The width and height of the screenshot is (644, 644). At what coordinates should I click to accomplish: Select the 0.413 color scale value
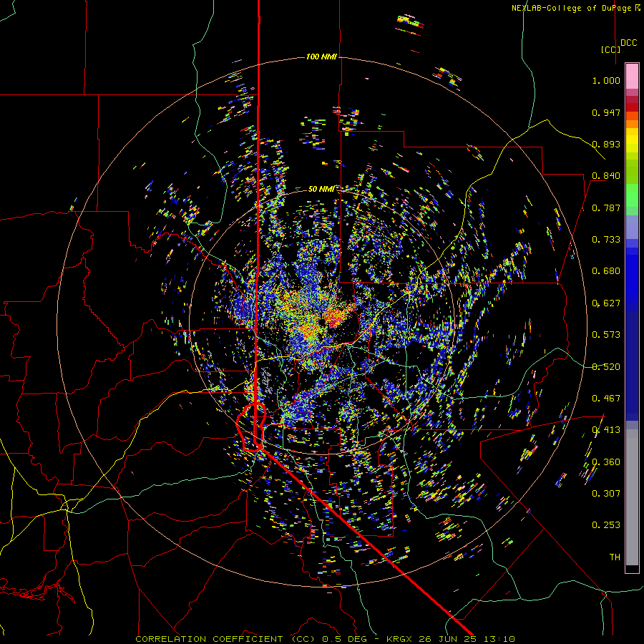pos(606,430)
